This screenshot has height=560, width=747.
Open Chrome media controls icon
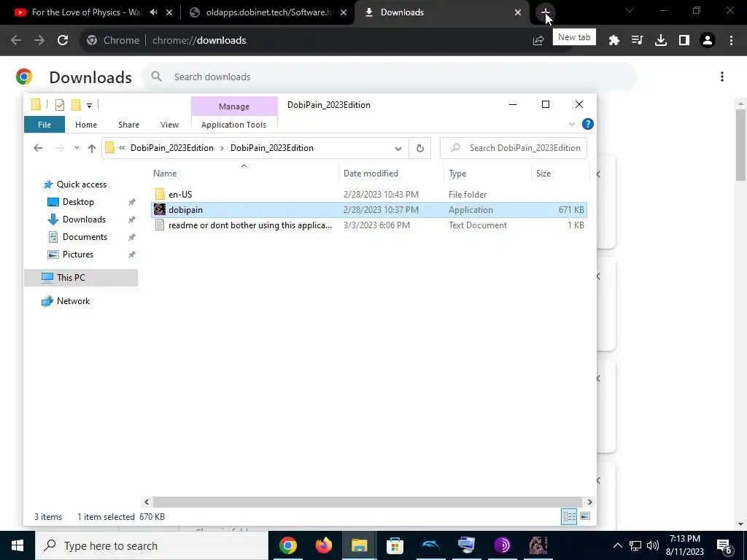[638, 41]
